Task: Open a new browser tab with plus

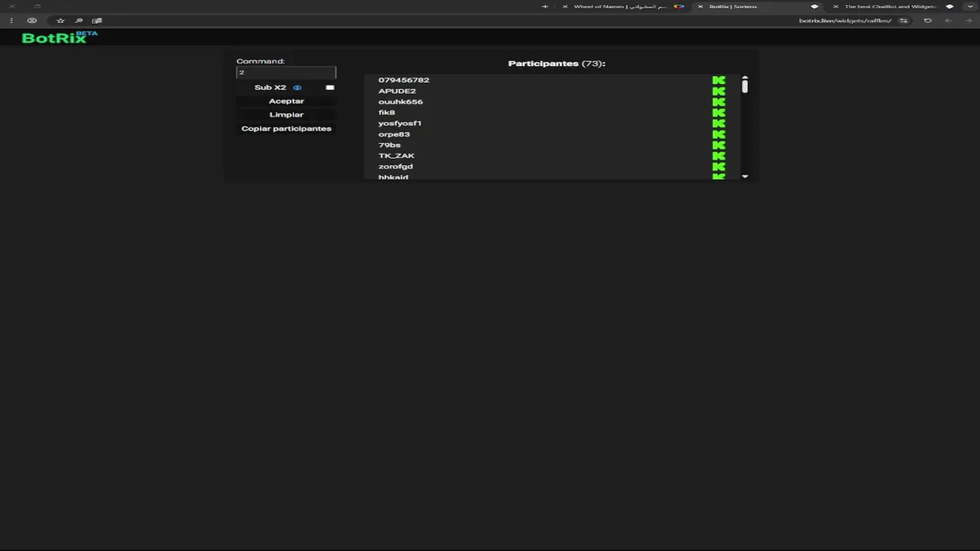Action: tap(545, 6)
